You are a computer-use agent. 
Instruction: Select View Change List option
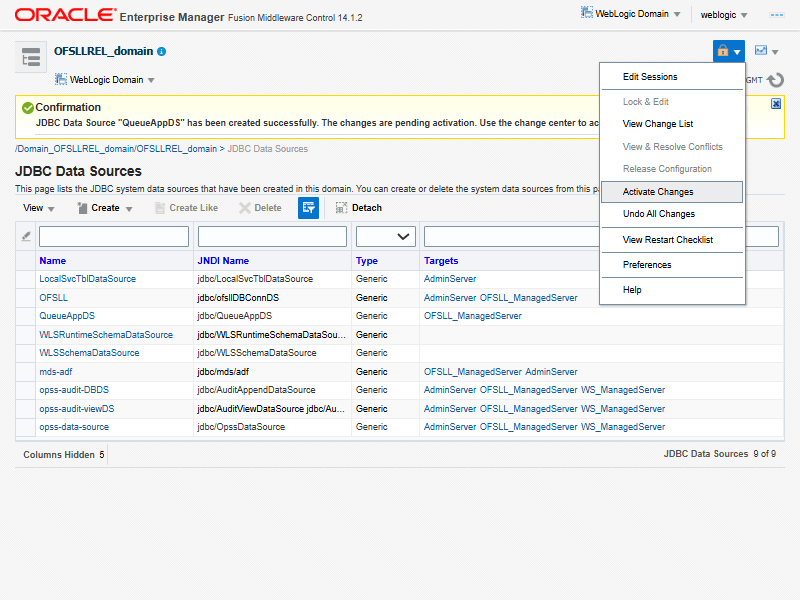[x=657, y=124]
